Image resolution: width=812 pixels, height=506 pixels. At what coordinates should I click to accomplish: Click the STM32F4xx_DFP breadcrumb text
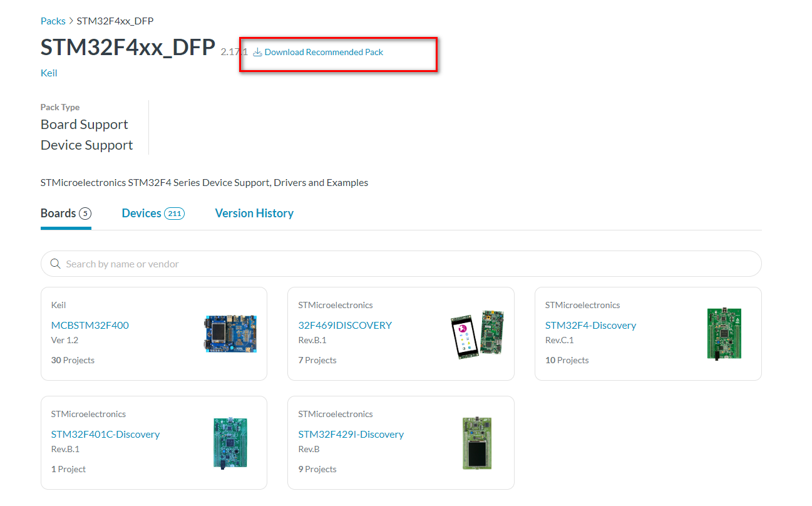(115, 21)
